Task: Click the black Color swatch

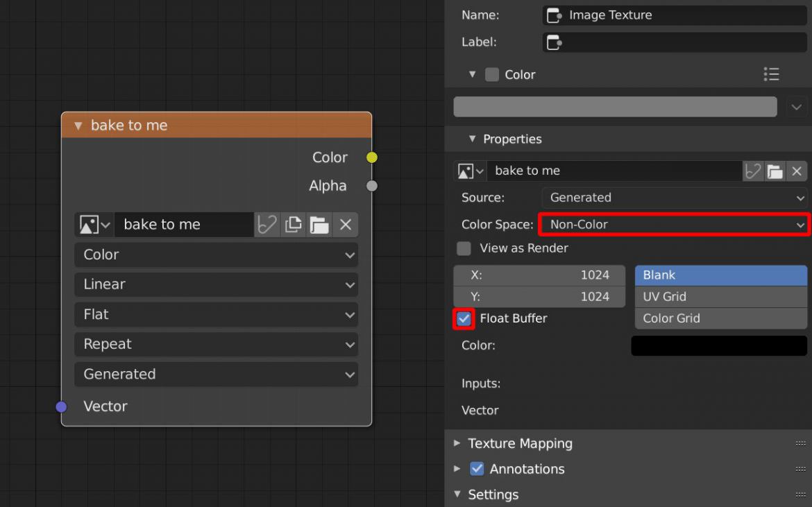Action: 718,345
